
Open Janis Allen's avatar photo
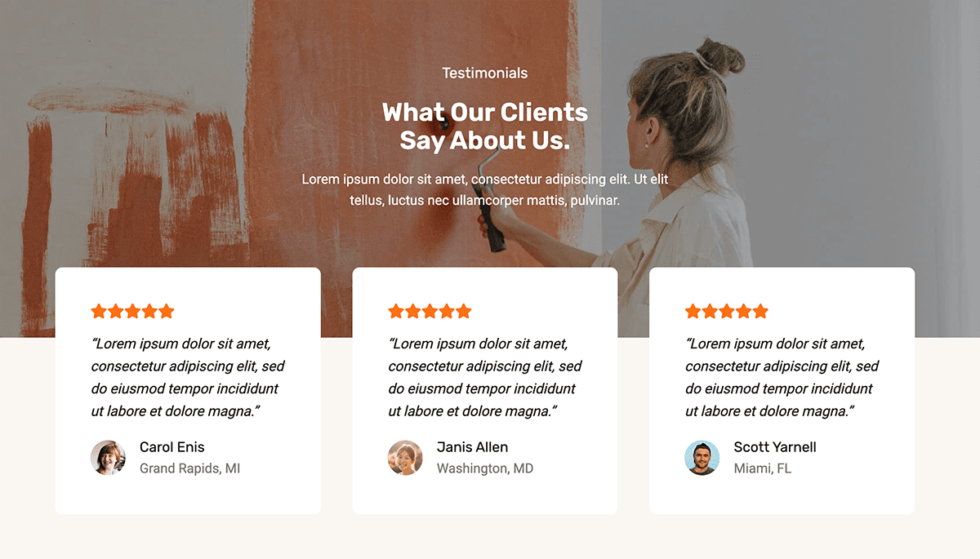click(405, 458)
